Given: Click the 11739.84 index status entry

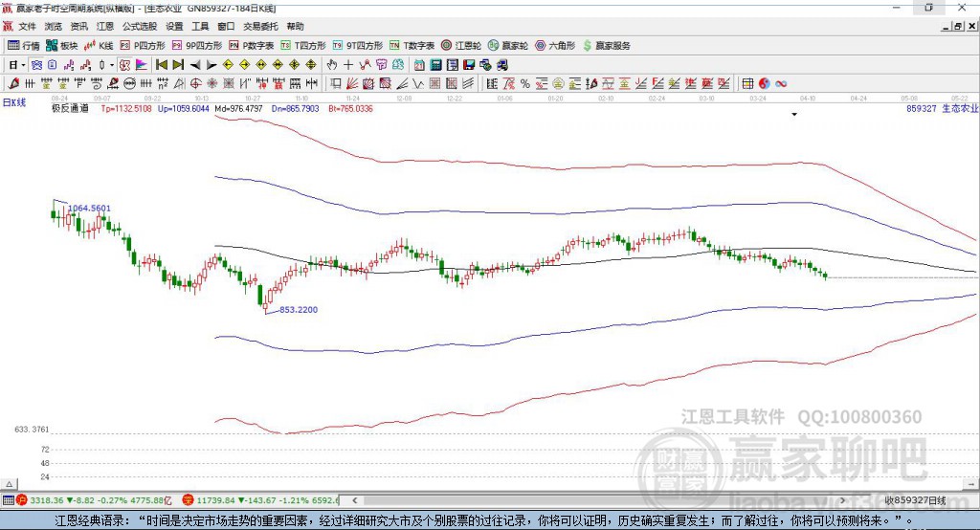Looking at the screenshot, I should click(261, 500).
